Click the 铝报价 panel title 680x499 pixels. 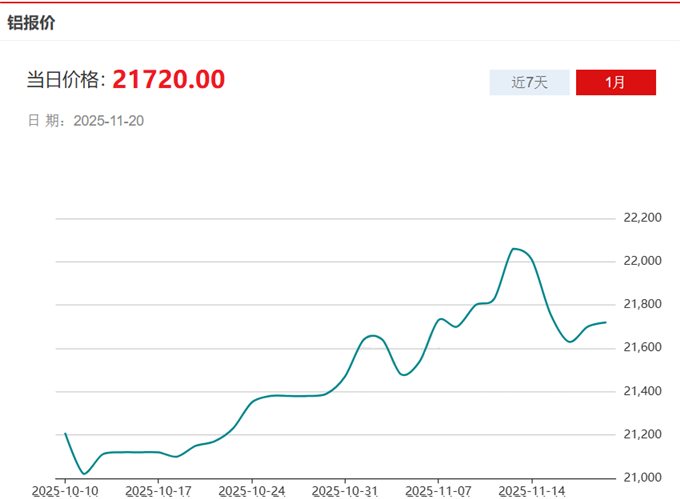pyautogui.click(x=31, y=22)
